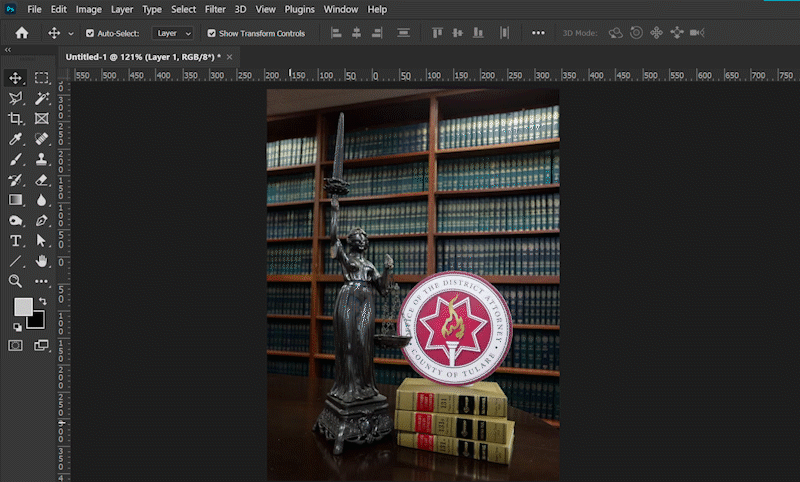The height and width of the screenshot is (482, 800).
Task: Open the Select menu
Action: click(x=183, y=9)
